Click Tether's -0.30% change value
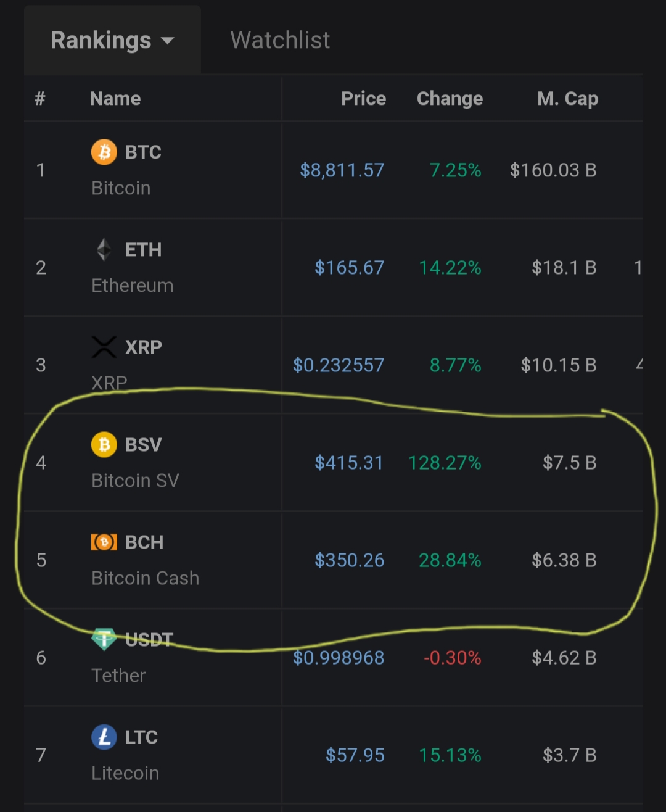 click(452, 658)
